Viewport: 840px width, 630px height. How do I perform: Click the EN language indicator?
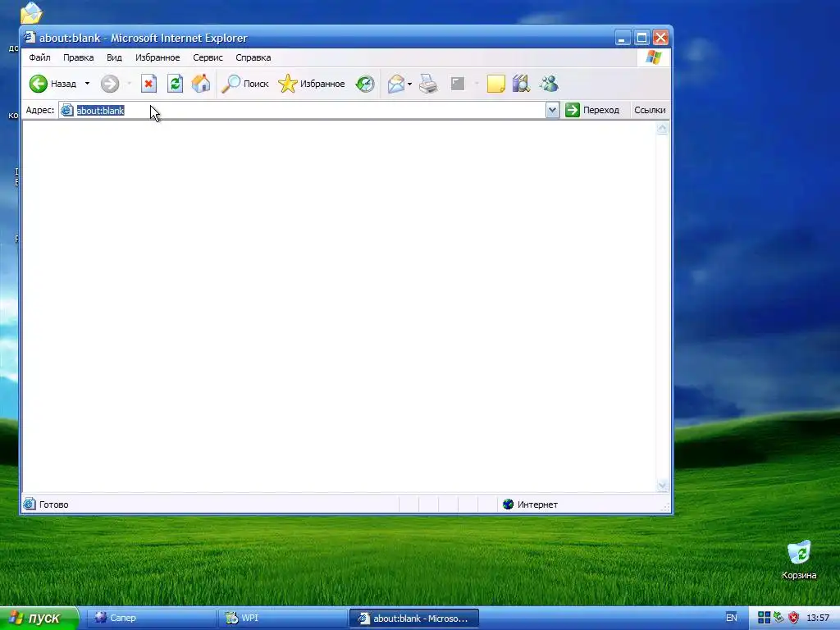(731, 618)
